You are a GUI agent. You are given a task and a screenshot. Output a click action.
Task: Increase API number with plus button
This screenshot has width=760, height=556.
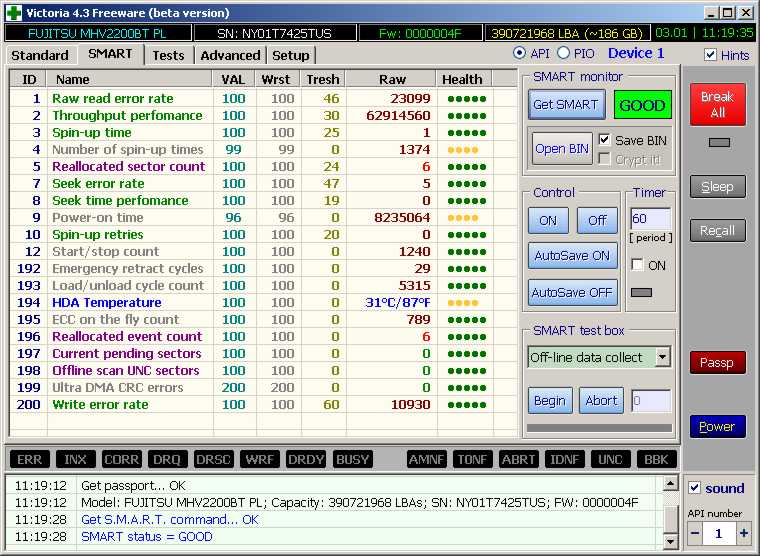coord(743,534)
